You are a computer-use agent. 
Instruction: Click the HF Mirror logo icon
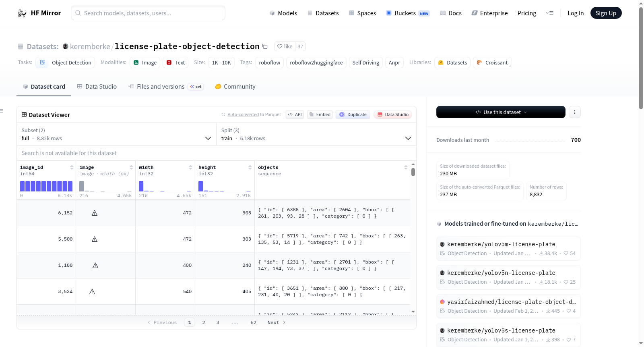pyautogui.click(x=22, y=13)
